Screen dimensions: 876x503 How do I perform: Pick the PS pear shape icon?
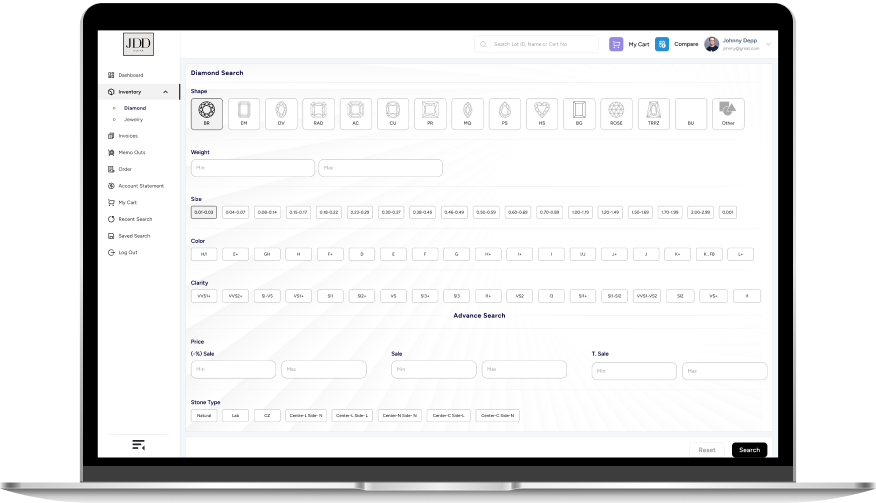pyautogui.click(x=504, y=111)
